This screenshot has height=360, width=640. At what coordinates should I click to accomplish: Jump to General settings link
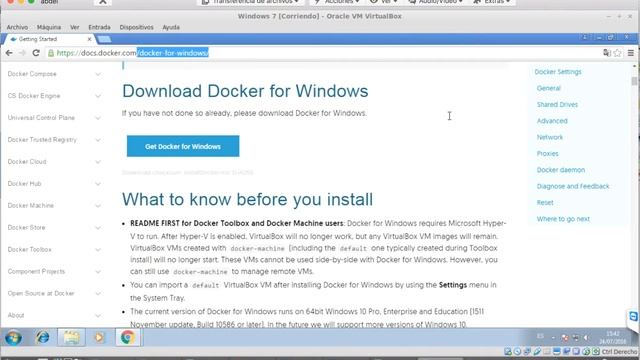[549, 88]
